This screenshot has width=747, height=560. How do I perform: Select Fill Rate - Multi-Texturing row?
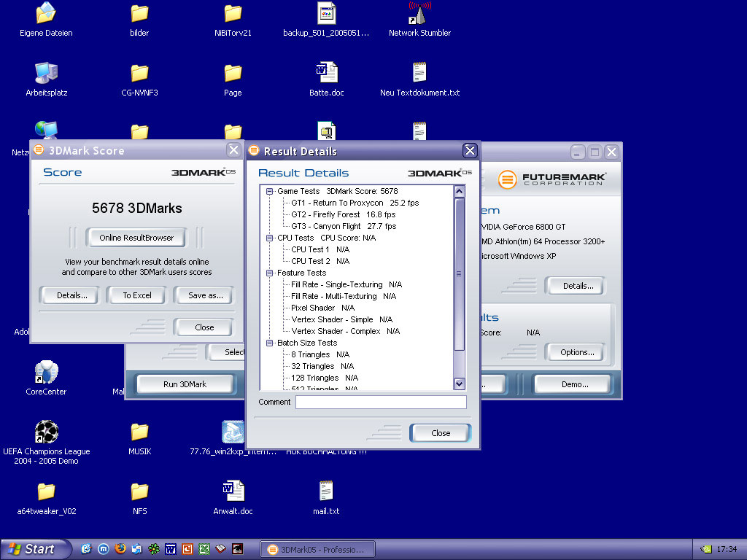(x=344, y=296)
